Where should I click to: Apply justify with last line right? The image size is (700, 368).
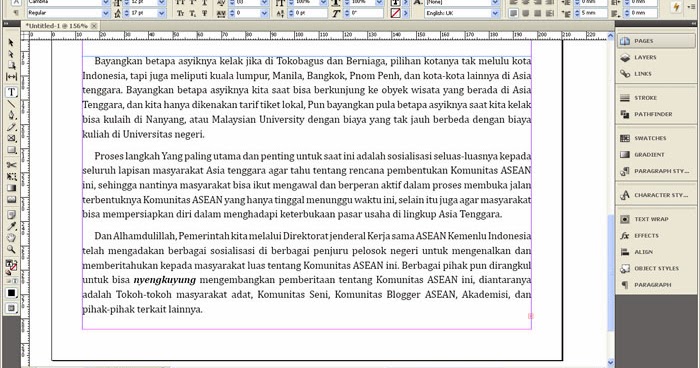538,13
